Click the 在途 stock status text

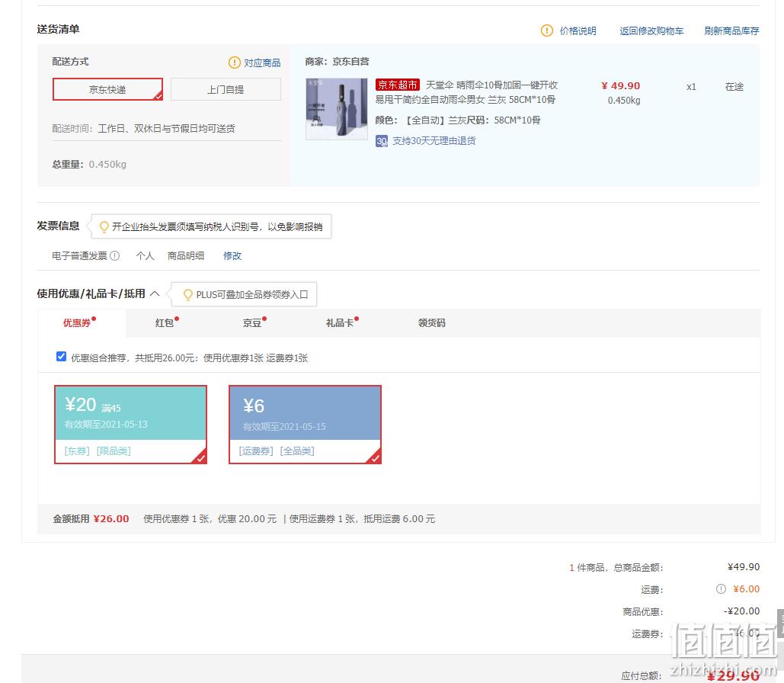(x=734, y=87)
